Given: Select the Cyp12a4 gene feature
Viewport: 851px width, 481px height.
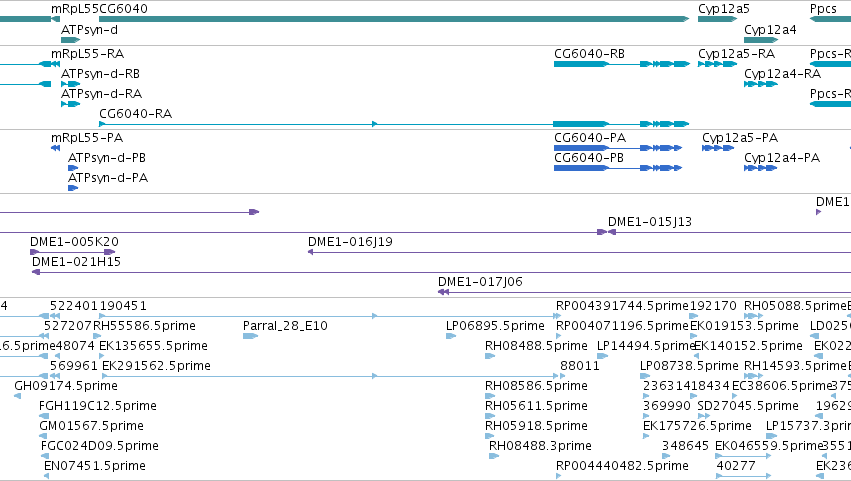Looking at the screenshot, I should pos(761,40).
